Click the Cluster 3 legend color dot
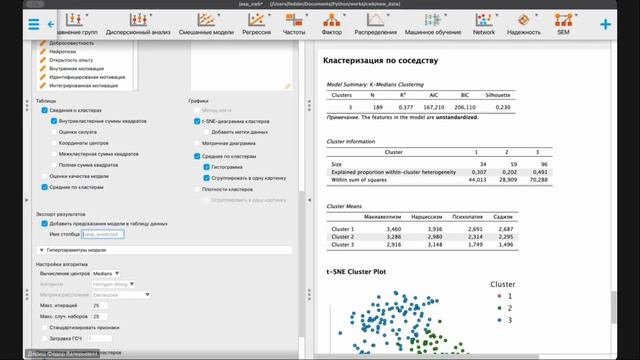Viewport: 640px width, 360px height. (500, 320)
